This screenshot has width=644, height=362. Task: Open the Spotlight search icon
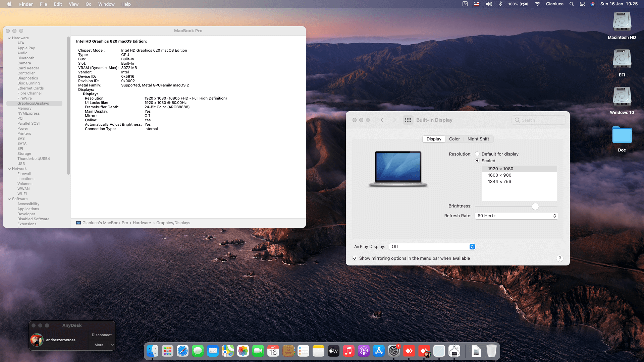571,4
